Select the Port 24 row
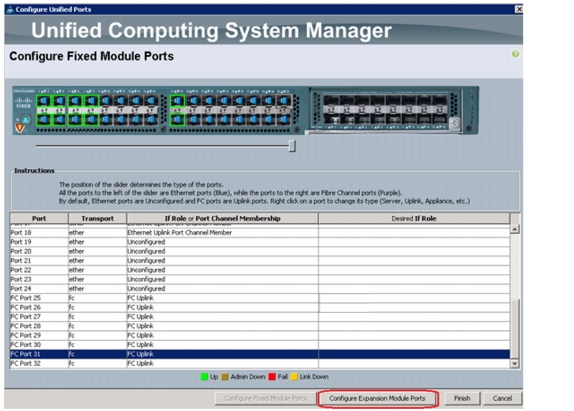 tap(260, 288)
